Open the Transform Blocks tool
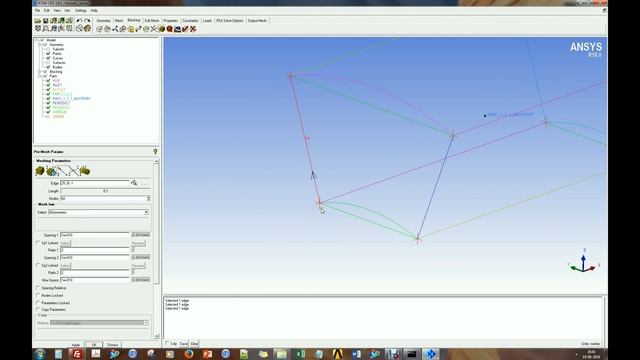The height and width of the screenshot is (360, 640). (x=146, y=29)
